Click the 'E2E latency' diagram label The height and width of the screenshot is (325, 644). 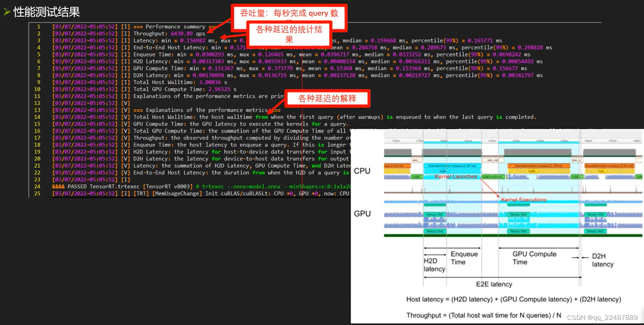pos(494,284)
